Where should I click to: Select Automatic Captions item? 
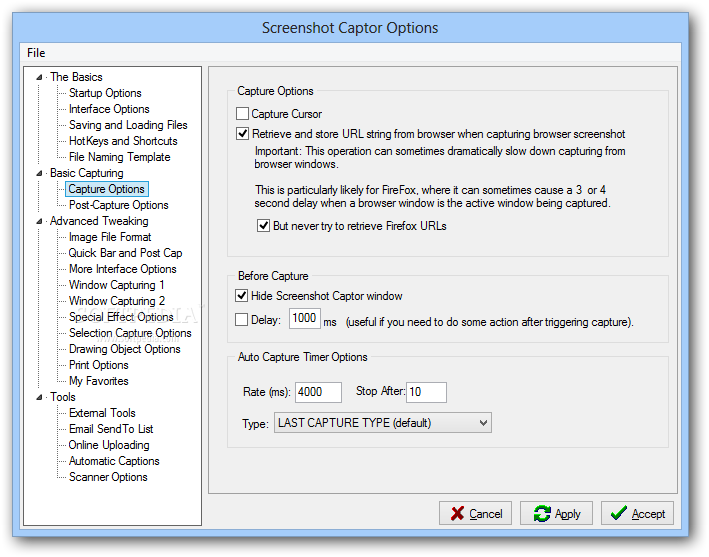pyautogui.click(x=114, y=461)
